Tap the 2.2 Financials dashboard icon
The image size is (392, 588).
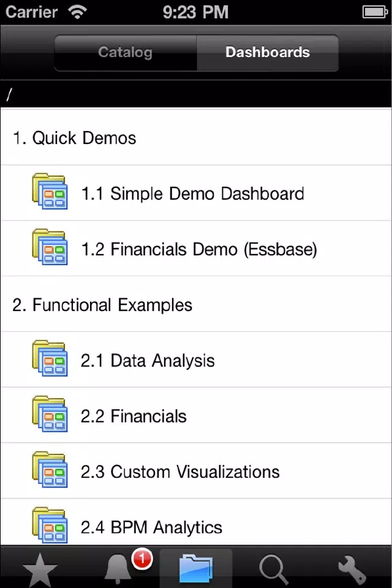[x=50, y=414]
